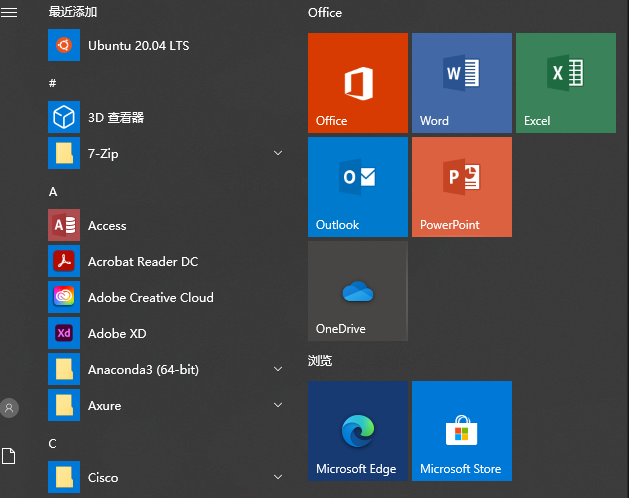
Task: Click the A letter section header
Action: [53, 192]
